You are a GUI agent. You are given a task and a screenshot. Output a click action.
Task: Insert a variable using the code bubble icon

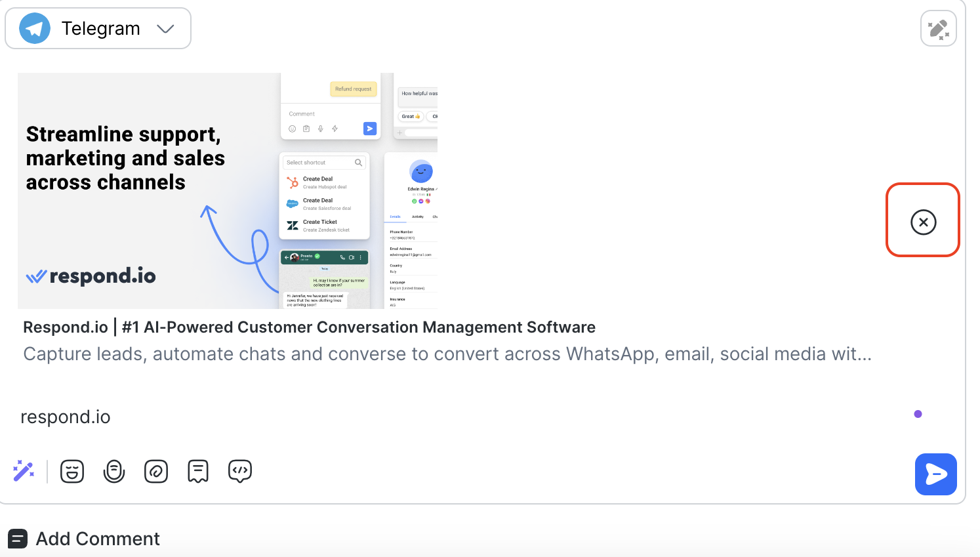coord(240,471)
